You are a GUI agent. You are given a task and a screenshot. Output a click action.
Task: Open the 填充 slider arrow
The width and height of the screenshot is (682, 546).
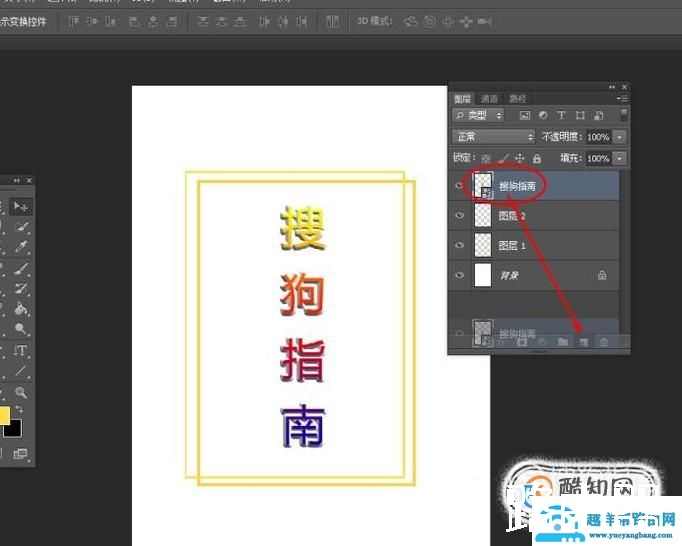point(620,158)
